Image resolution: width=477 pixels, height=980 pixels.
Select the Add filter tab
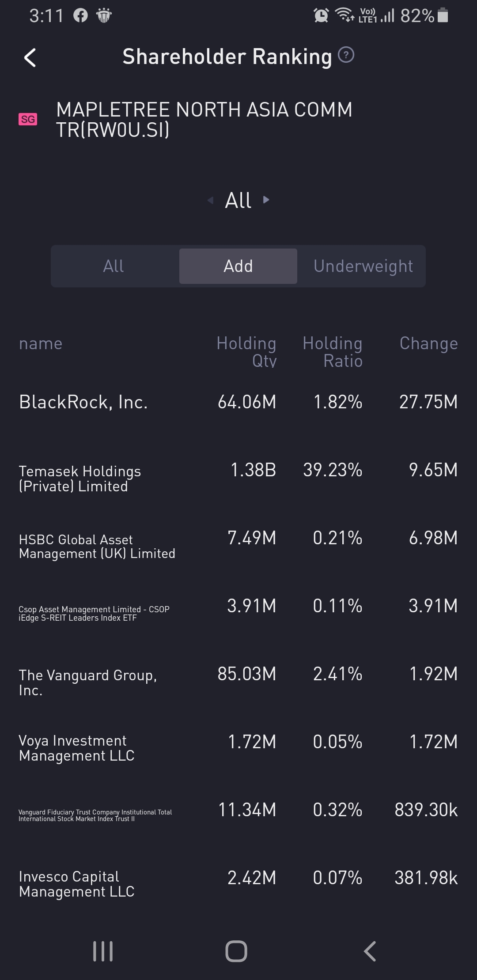coord(238,266)
